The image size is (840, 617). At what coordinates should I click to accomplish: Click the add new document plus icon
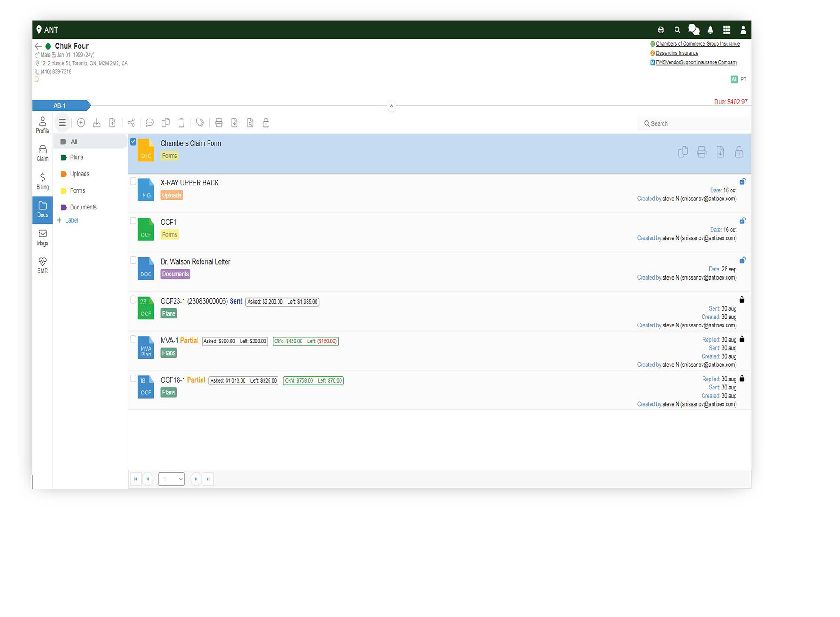tap(81, 123)
